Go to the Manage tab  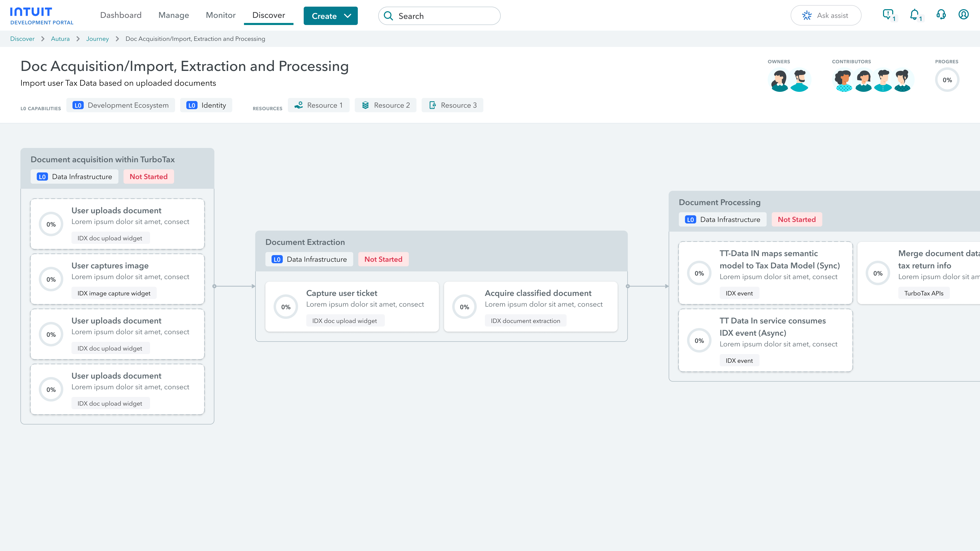tap(174, 15)
